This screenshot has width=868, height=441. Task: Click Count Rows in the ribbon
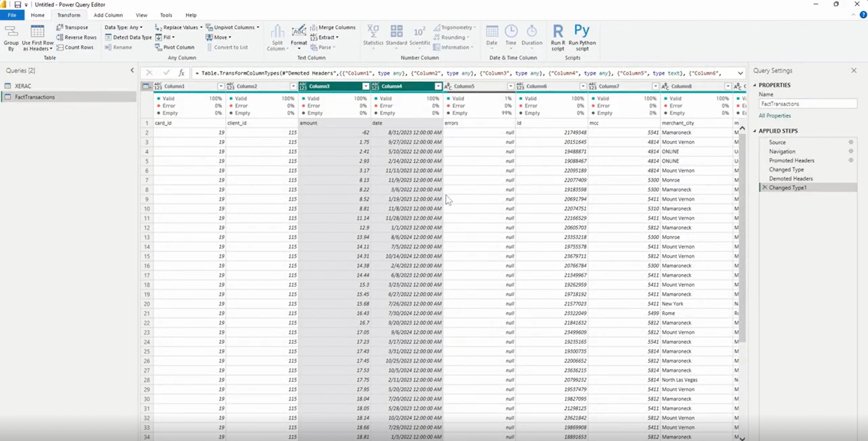[75, 47]
